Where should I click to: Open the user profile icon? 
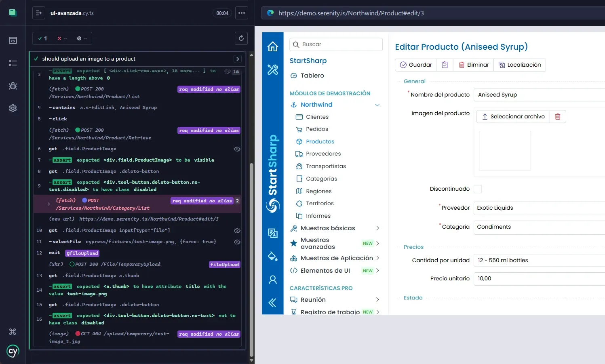(x=273, y=280)
